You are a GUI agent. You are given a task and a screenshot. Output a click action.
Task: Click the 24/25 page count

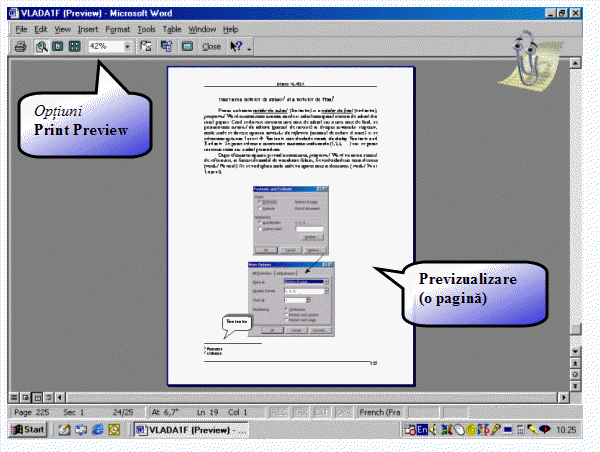click(x=123, y=412)
